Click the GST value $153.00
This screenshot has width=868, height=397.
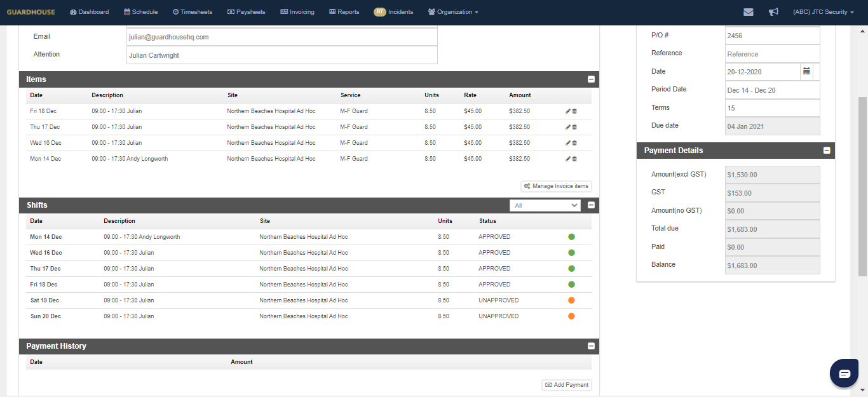(x=773, y=192)
